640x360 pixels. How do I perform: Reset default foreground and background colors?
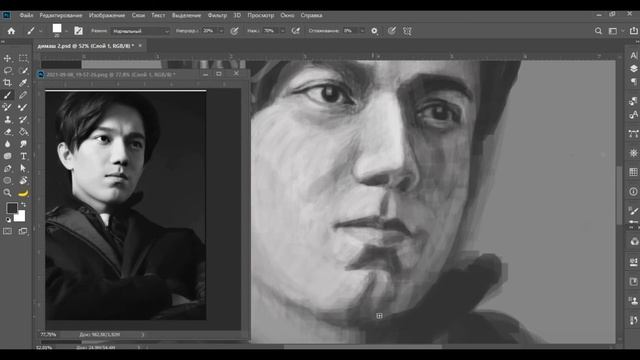[x=8, y=220]
